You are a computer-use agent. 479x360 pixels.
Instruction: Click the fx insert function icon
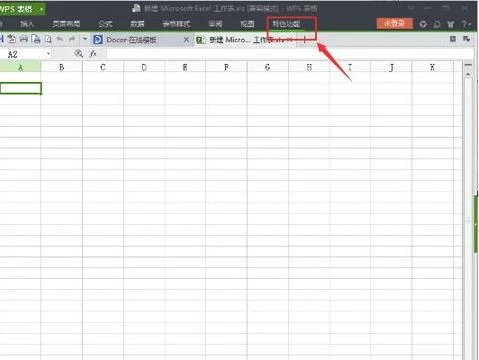pos(93,53)
